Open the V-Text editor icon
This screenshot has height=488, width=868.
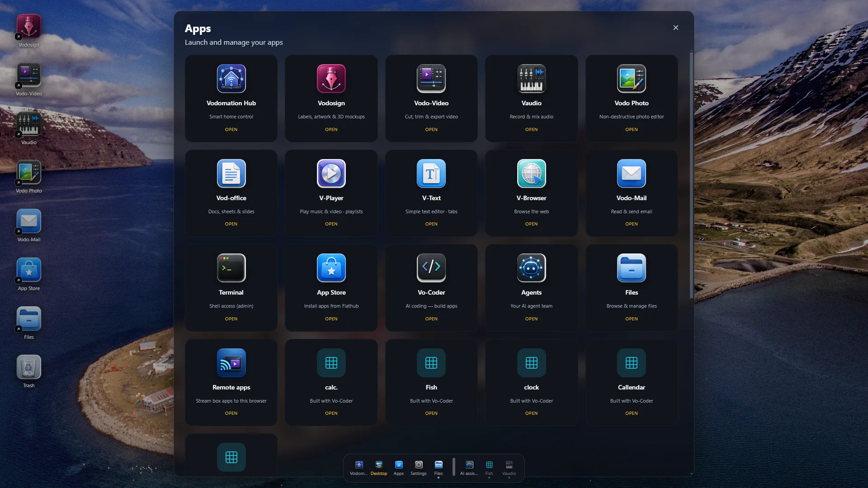431,174
